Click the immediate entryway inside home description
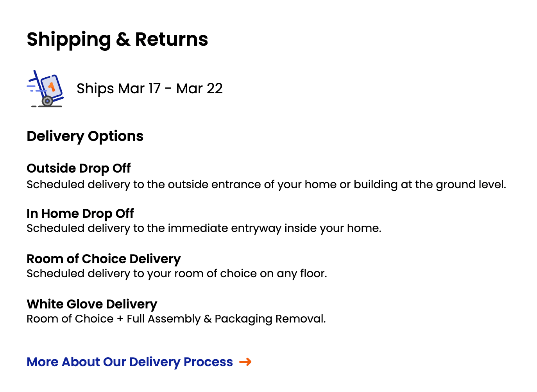 204,228
